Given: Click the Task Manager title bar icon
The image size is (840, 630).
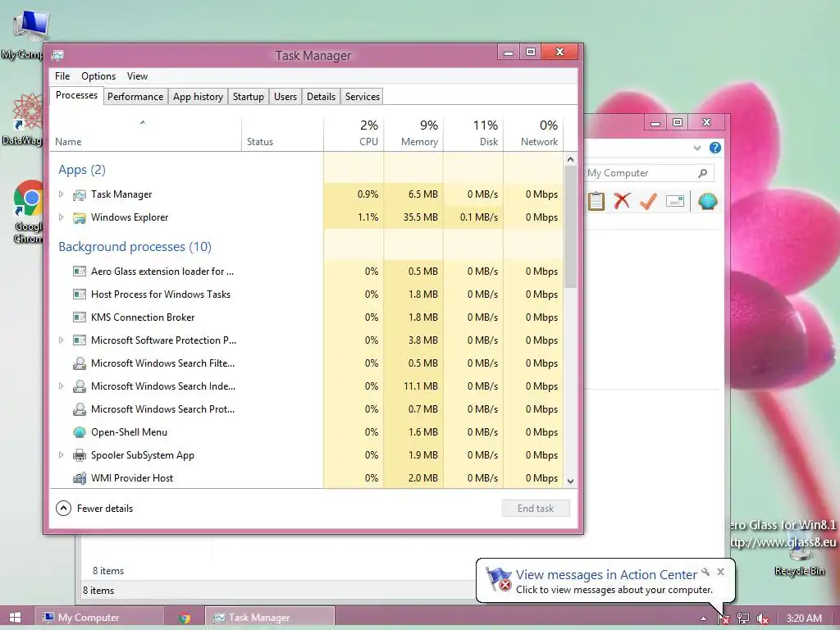Looking at the screenshot, I should [58, 55].
